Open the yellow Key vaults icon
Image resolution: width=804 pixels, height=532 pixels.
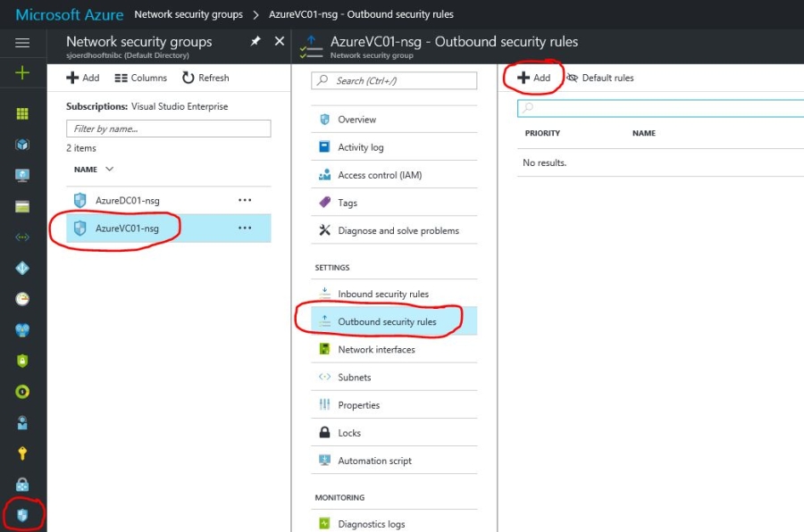(22, 453)
